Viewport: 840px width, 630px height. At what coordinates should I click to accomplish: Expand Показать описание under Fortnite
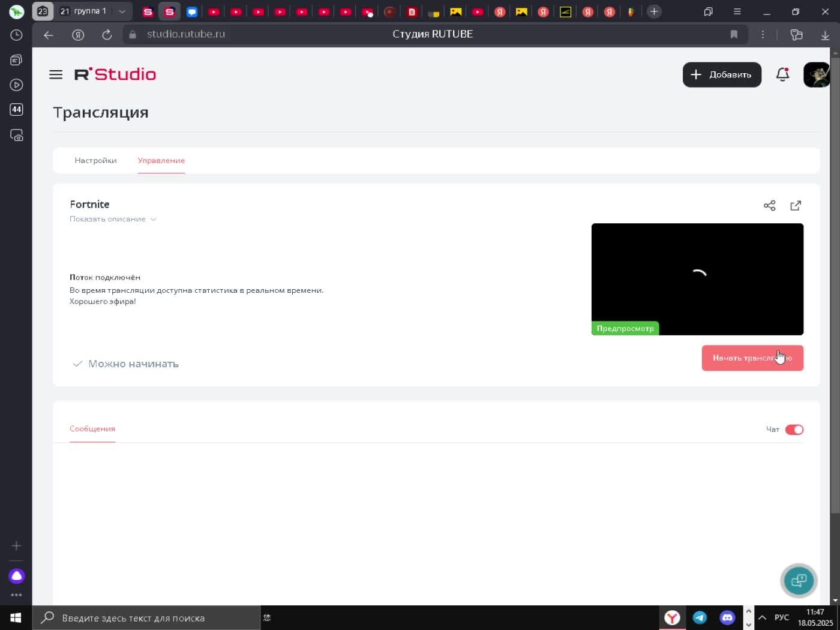click(x=113, y=219)
